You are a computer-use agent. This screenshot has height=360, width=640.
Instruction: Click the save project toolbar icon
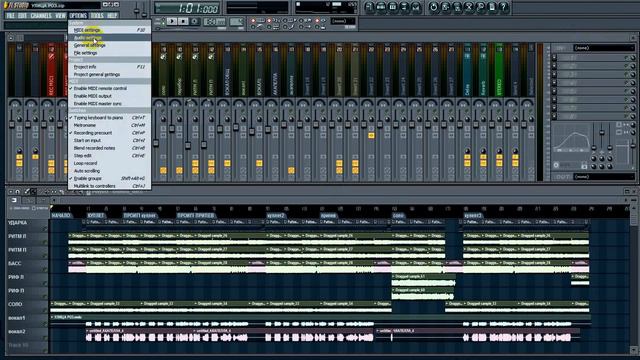445,7
